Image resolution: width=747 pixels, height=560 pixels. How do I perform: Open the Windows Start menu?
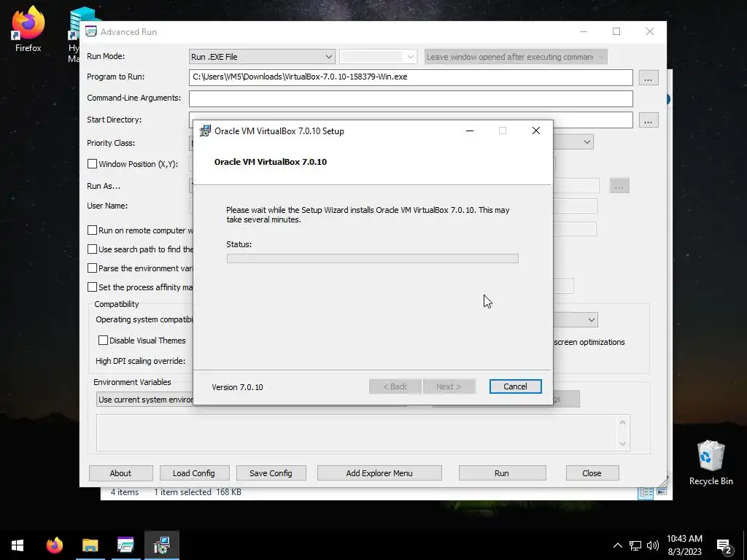click(x=18, y=545)
